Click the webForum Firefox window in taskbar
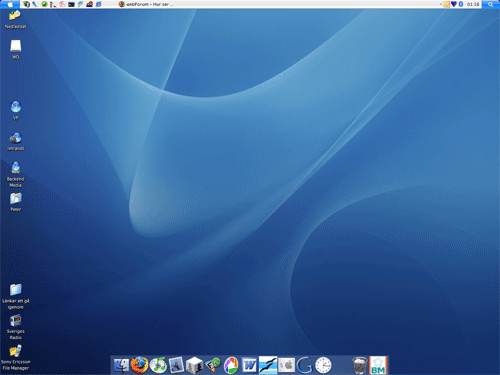This screenshot has height=375, width=500. pos(146,4)
